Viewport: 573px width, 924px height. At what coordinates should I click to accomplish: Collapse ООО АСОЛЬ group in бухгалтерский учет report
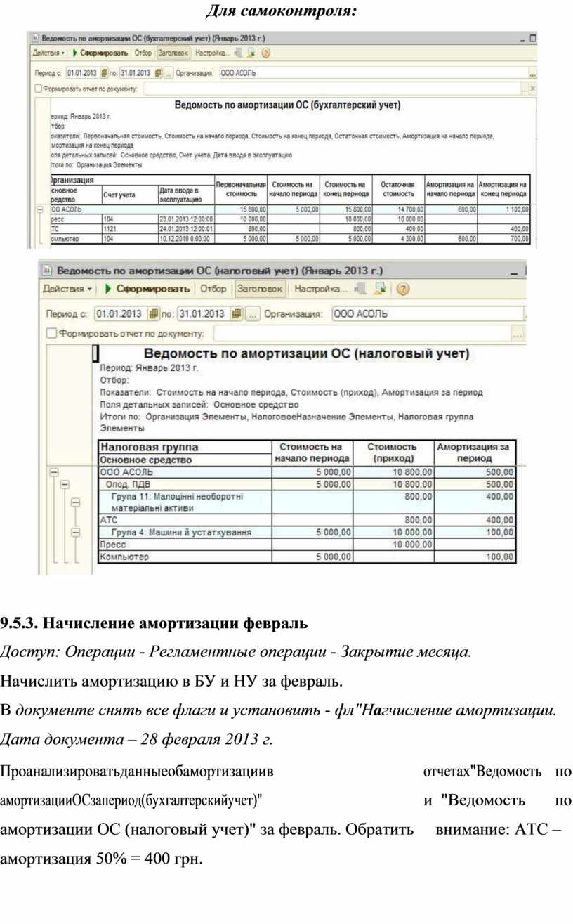click(x=40, y=209)
